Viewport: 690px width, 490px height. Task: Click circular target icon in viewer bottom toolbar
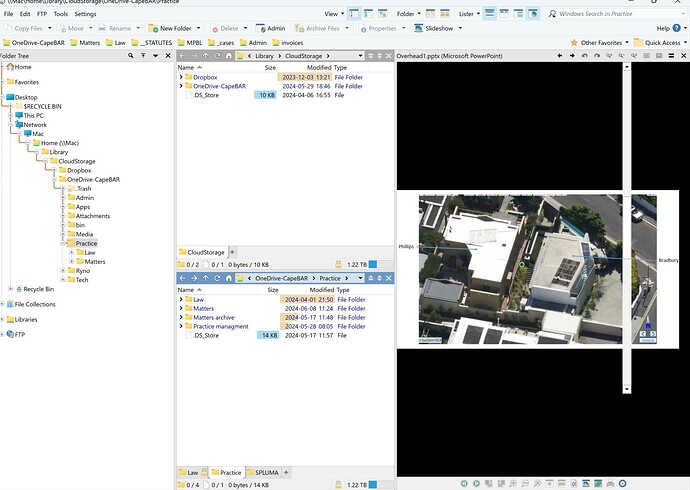[622, 483]
